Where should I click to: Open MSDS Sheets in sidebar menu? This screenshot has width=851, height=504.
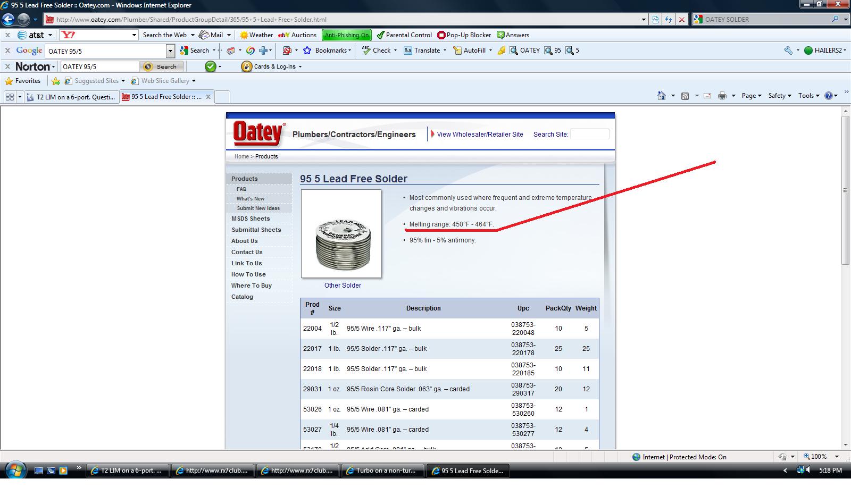251,219
